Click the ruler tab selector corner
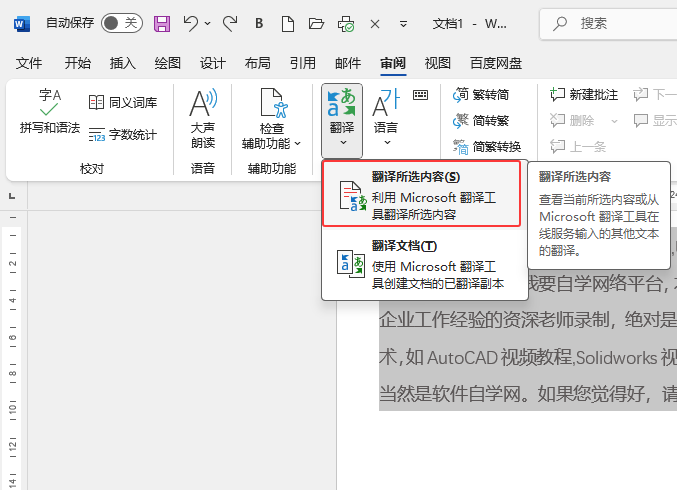Image resolution: width=677 pixels, height=490 pixels. click(x=12, y=196)
